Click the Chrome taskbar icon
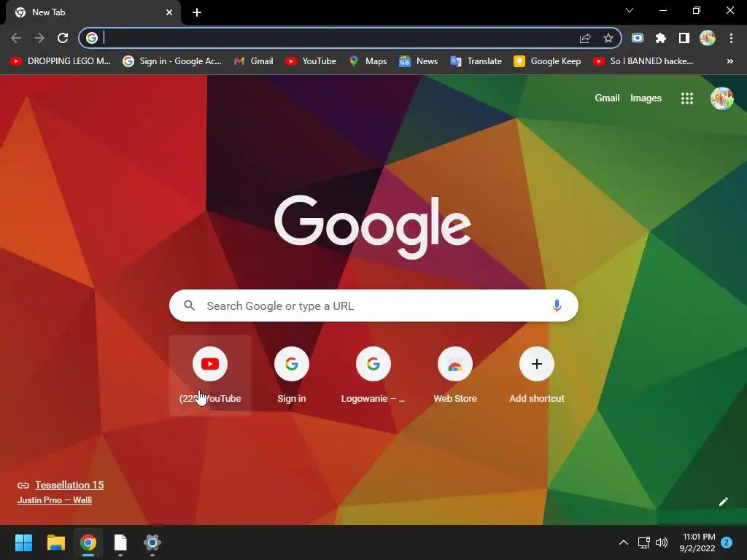The width and height of the screenshot is (747, 560). pyautogui.click(x=88, y=542)
